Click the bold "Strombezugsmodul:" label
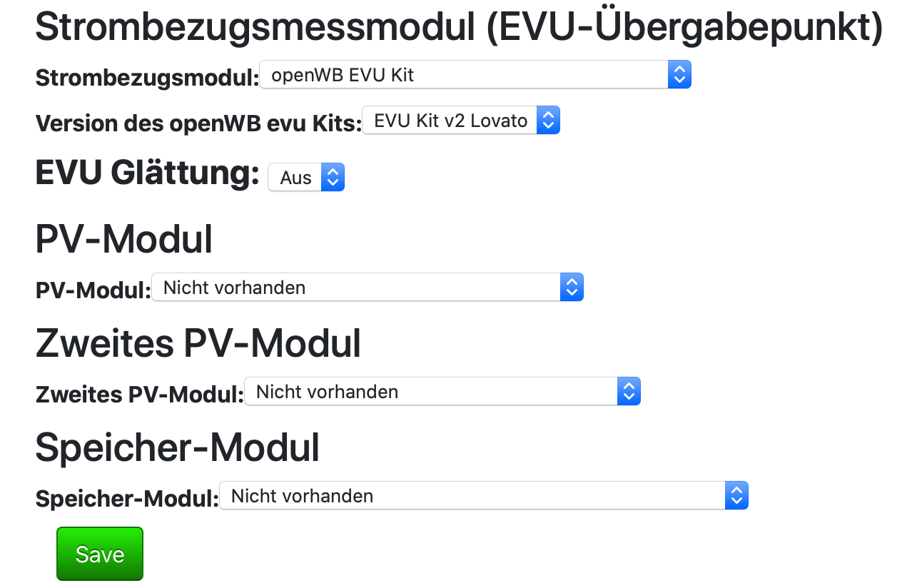The width and height of the screenshot is (902, 588). 147,78
